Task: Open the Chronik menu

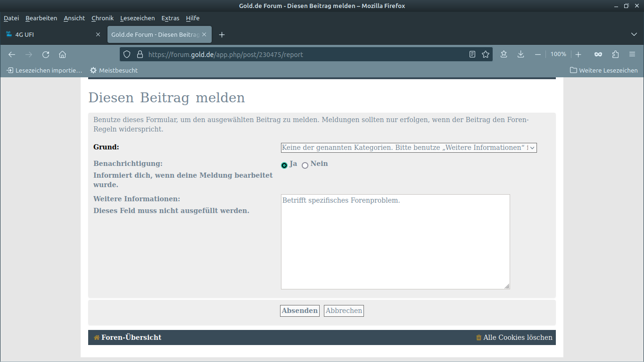Action: coord(103,18)
